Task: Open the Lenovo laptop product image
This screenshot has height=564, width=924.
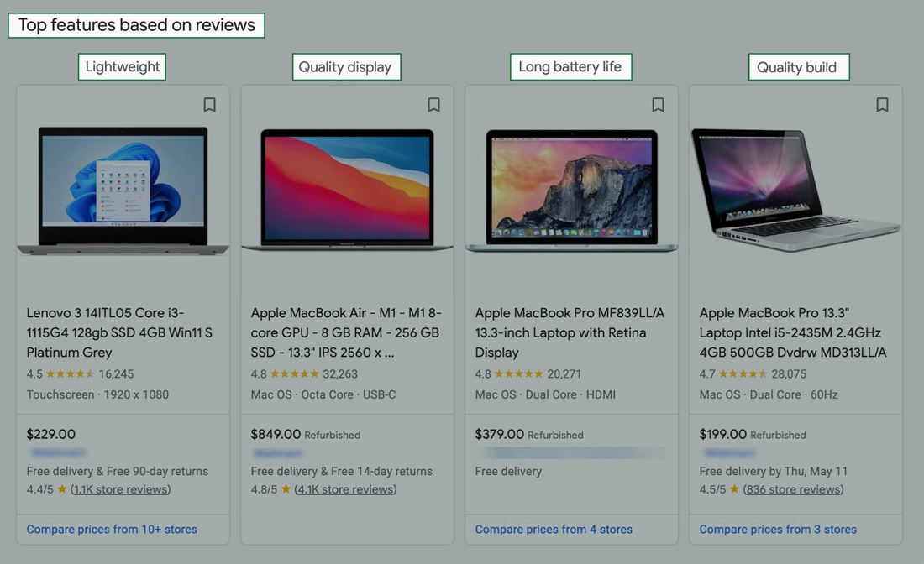Action: [123, 190]
